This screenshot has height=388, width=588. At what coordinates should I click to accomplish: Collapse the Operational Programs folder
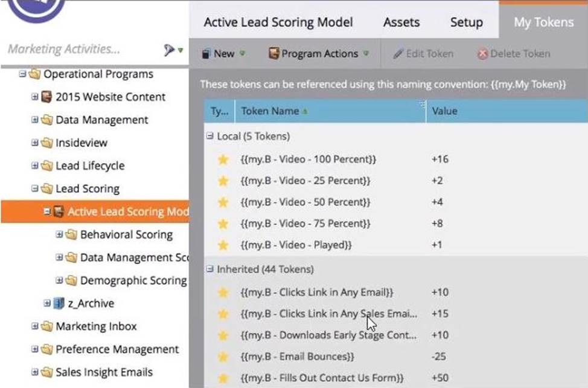(x=23, y=74)
